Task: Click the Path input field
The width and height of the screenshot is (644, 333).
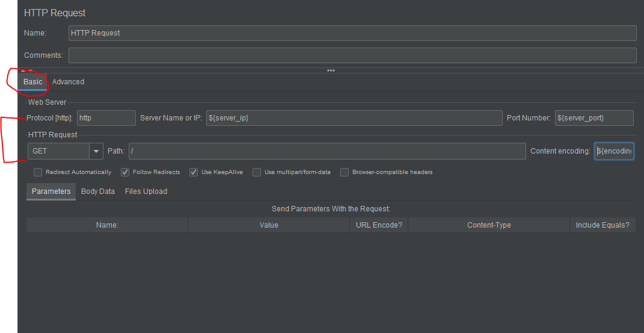Action: pyautogui.click(x=327, y=151)
